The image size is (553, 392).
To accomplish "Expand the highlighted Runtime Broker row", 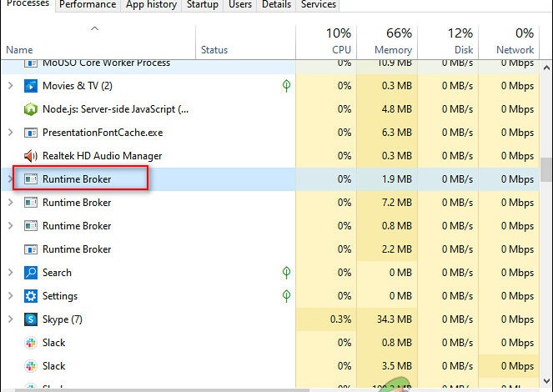I will (x=10, y=179).
